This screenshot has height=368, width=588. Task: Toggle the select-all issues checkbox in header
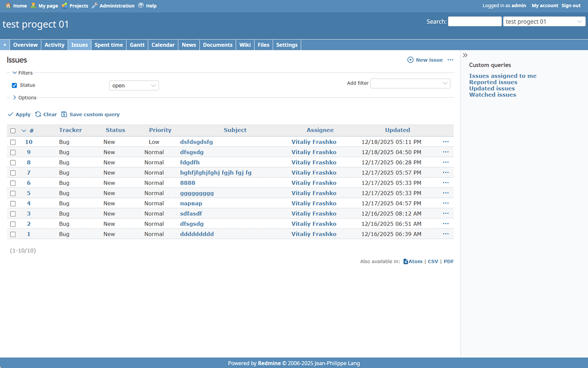(13, 131)
